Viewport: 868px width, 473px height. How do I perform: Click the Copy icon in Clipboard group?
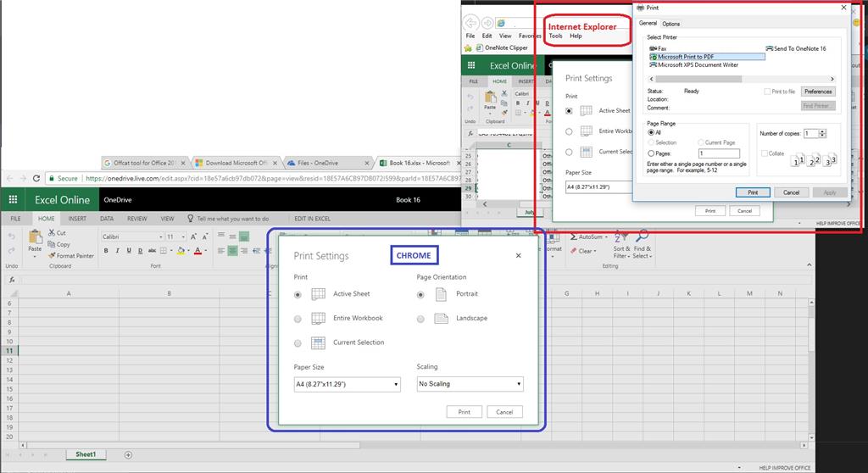52,244
